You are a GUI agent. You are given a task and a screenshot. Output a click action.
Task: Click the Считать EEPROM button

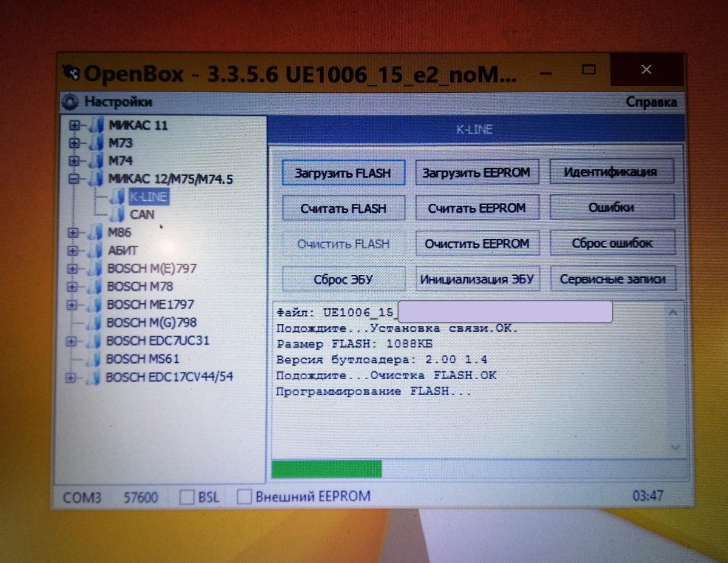(x=476, y=208)
